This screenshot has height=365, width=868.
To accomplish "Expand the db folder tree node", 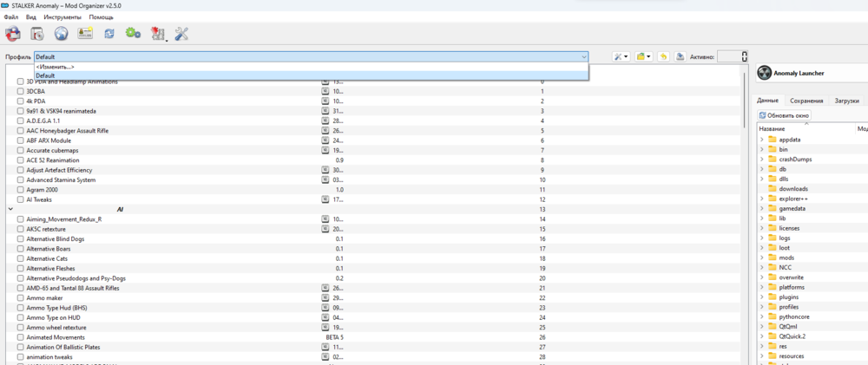I will tap(762, 169).
